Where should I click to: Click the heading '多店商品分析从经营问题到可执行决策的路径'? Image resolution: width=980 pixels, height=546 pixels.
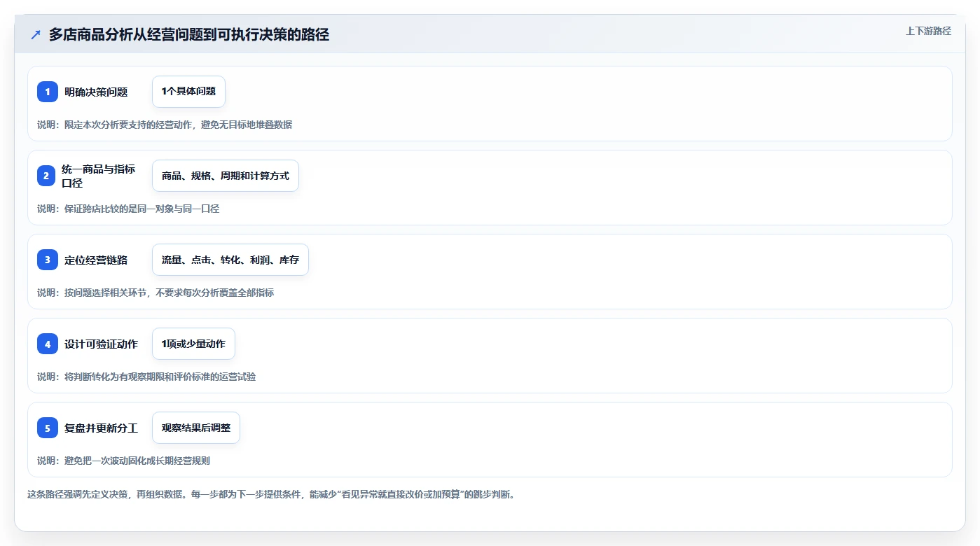[189, 34]
